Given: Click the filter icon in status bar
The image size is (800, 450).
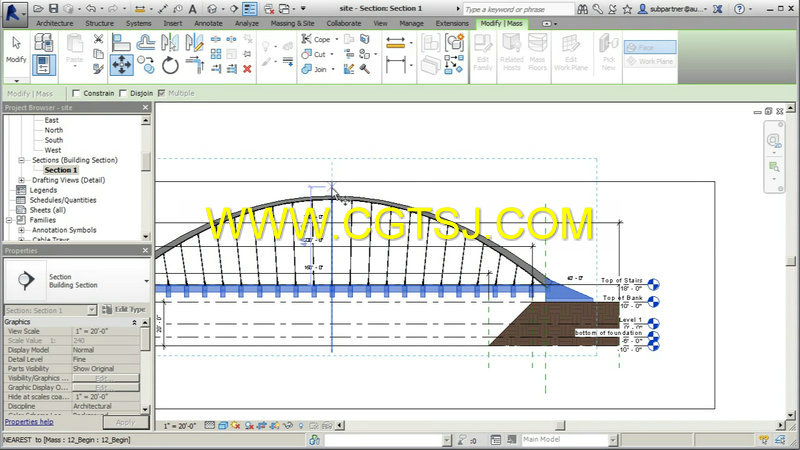Looking at the screenshot, I should [x=462, y=439].
